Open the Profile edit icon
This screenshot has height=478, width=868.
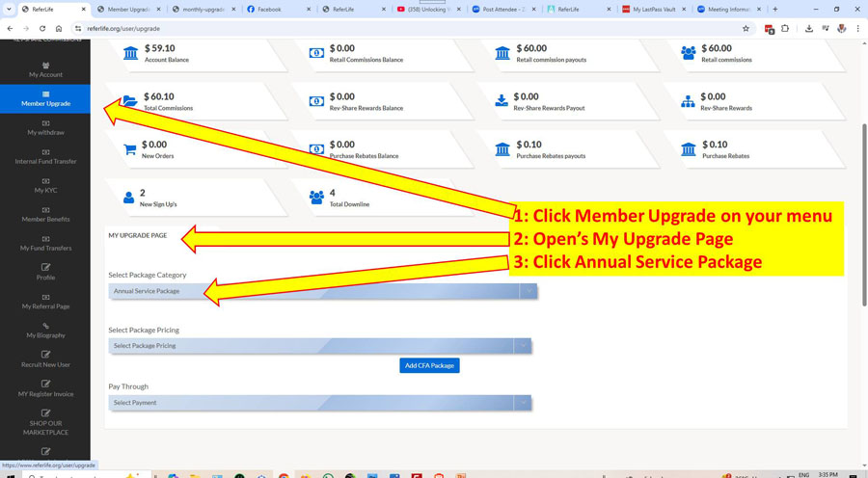[45, 268]
